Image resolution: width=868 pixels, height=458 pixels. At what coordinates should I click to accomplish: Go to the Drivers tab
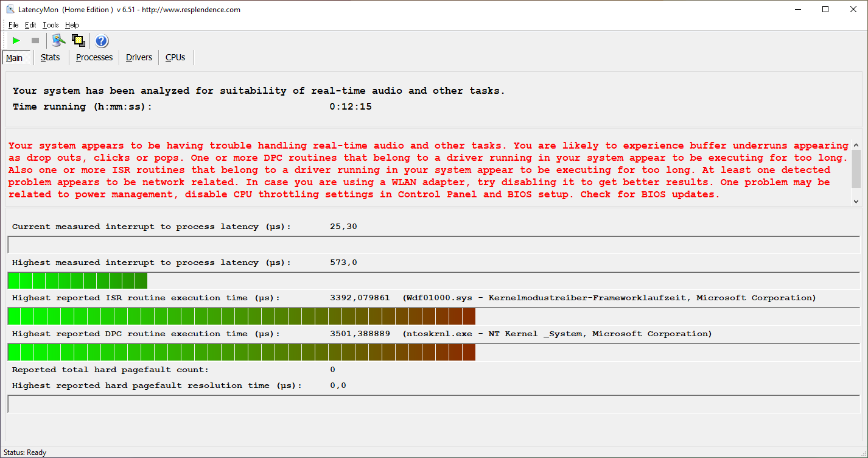coord(139,57)
